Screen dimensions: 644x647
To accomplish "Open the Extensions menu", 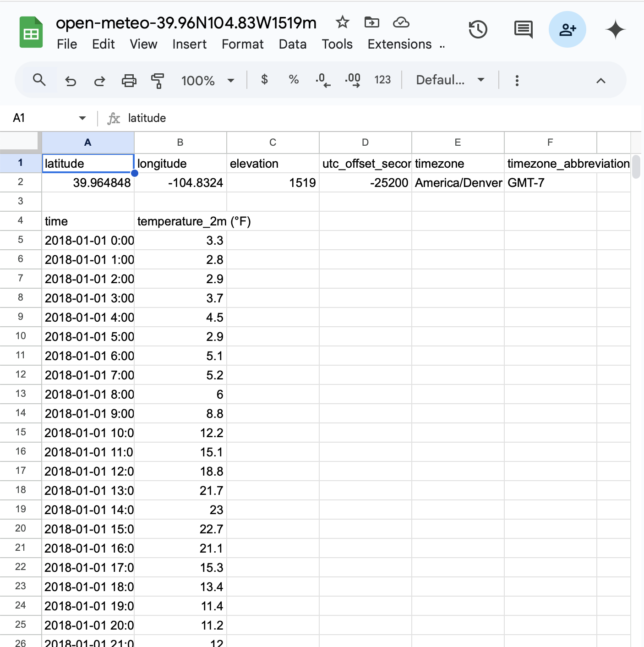I will (399, 44).
